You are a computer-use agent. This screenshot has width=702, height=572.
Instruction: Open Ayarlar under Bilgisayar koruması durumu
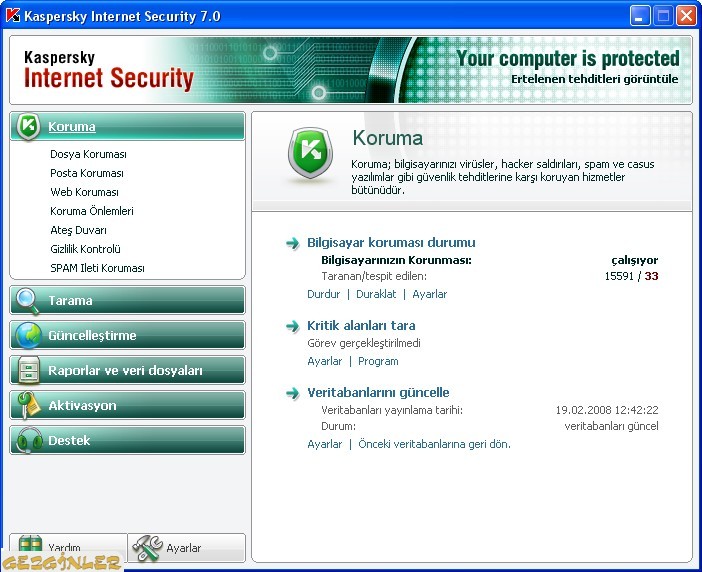429,294
